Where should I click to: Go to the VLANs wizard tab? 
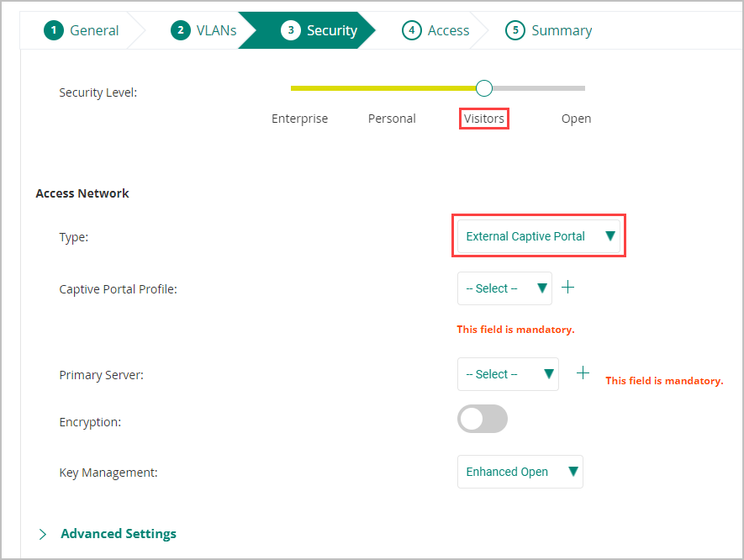[x=203, y=30]
